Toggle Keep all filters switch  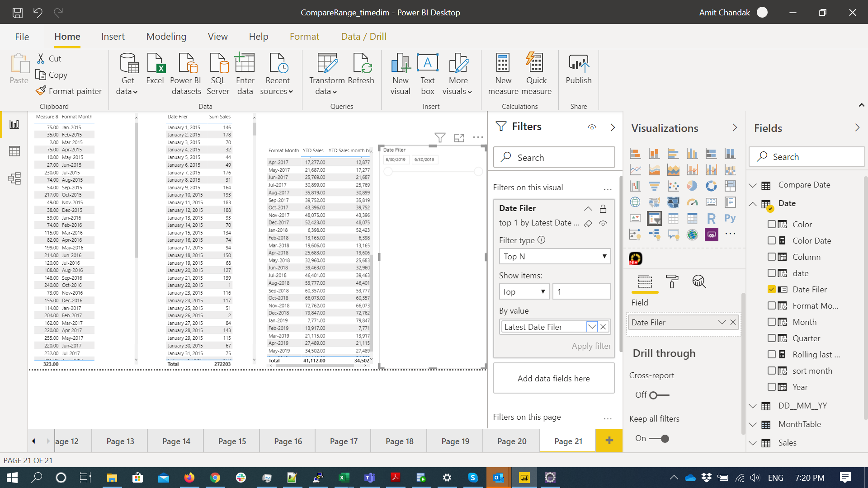[659, 439]
